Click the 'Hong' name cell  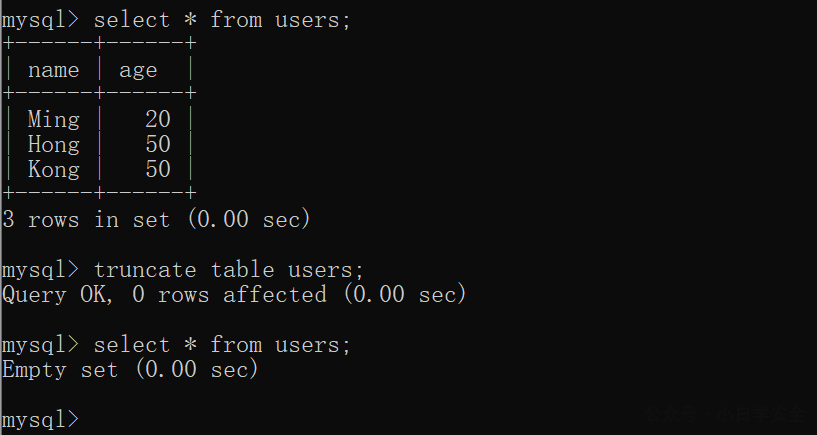(x=54, y=145)
